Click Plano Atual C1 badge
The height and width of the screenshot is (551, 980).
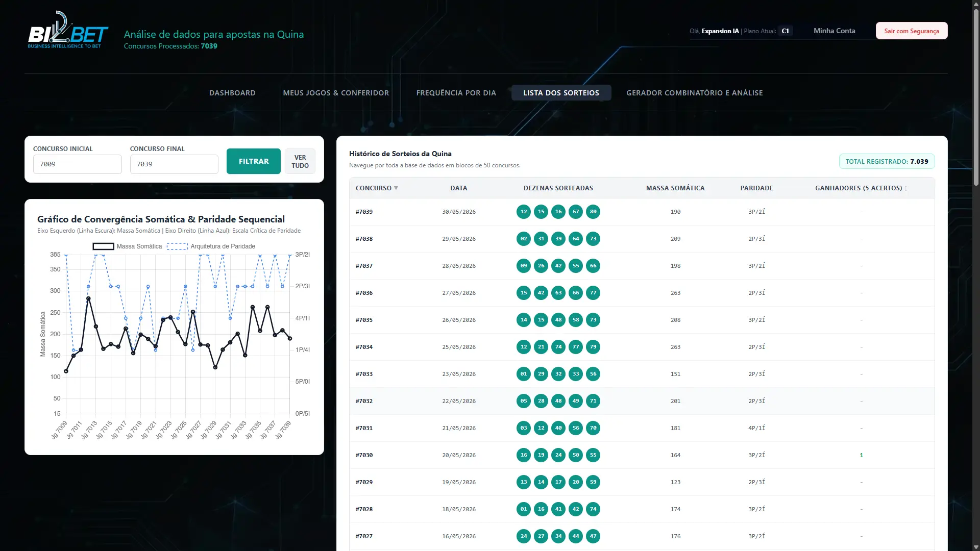(x=785, y=31)
